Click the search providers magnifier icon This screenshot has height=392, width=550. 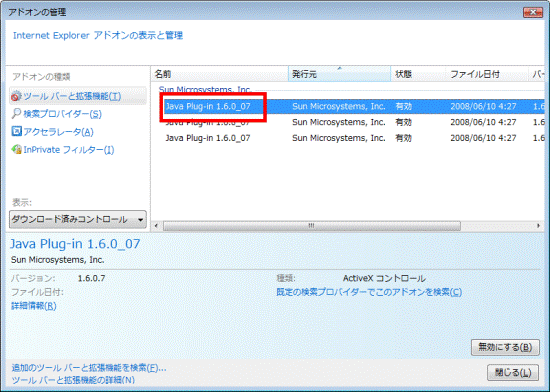click(16, 114)
